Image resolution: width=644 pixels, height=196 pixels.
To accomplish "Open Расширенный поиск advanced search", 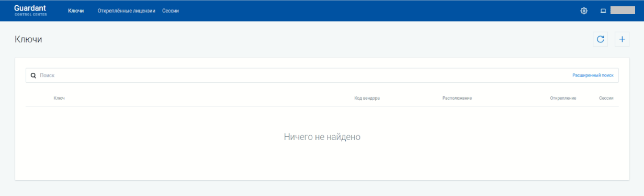I will pyautogui.click(x=593, y=75).
